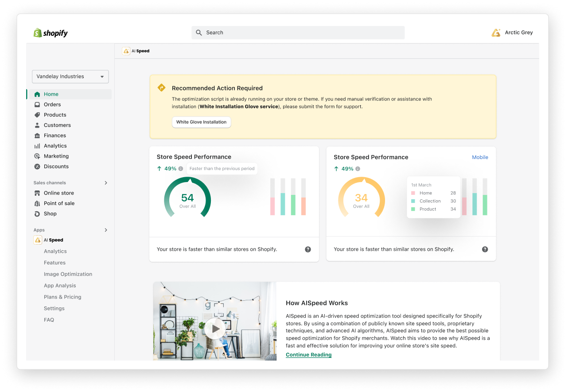Expand the Apps section chevron
568x392 pixels.
point(105,230)
